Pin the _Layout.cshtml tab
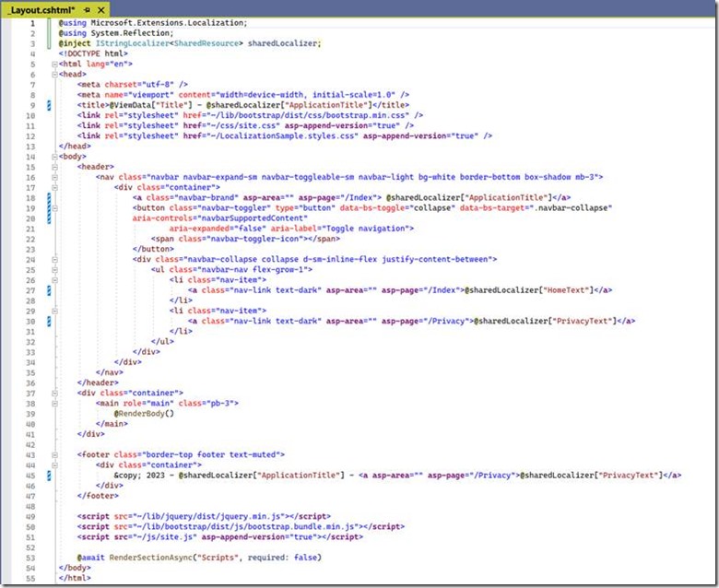The width and height of the screenshot is (719, 588). (88, 9)
